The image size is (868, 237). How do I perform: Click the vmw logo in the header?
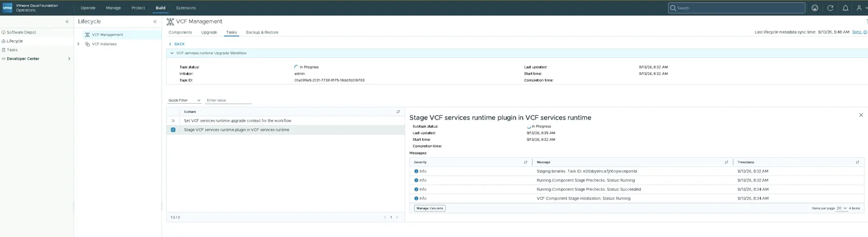(8, 8)
